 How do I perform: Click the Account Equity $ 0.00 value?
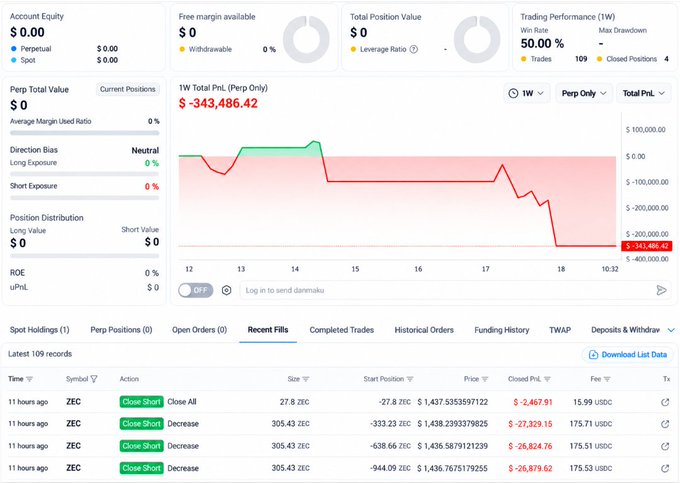(27, 32)
